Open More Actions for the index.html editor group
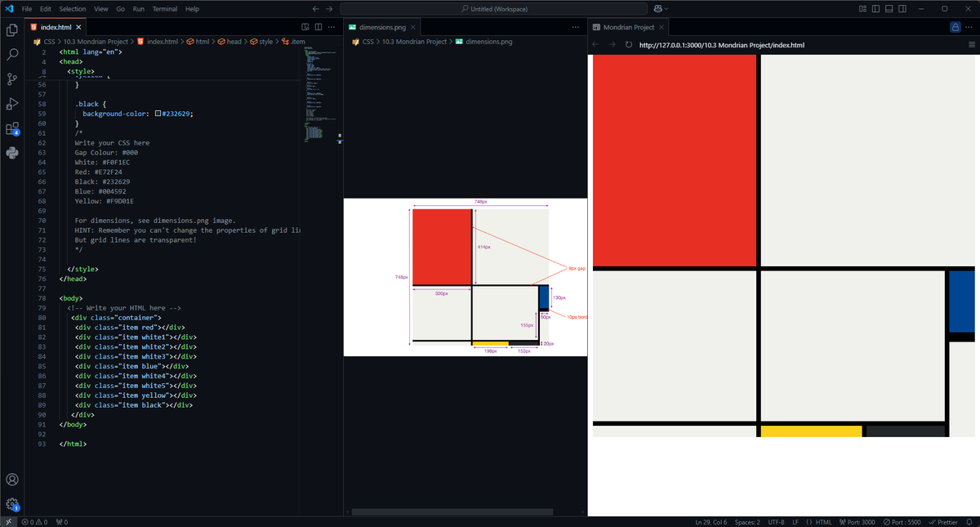This screenshot has height=527, width=980. point(332,27)
